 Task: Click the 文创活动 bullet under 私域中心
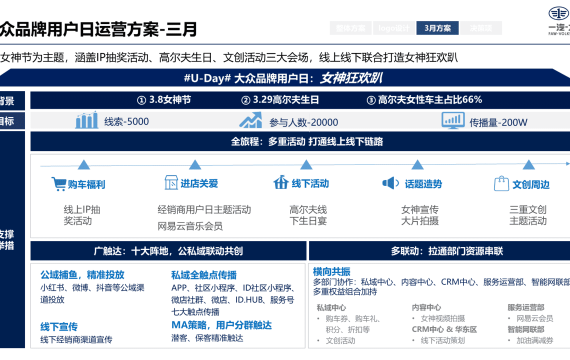[x=340, y=341]
